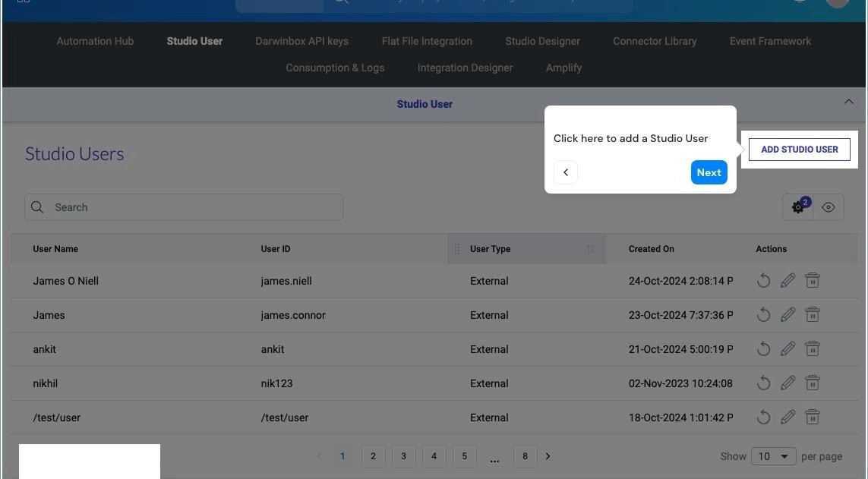Grab the User Type column drag handle
Screen dimensions: 868x479
[x=456, y=249]
